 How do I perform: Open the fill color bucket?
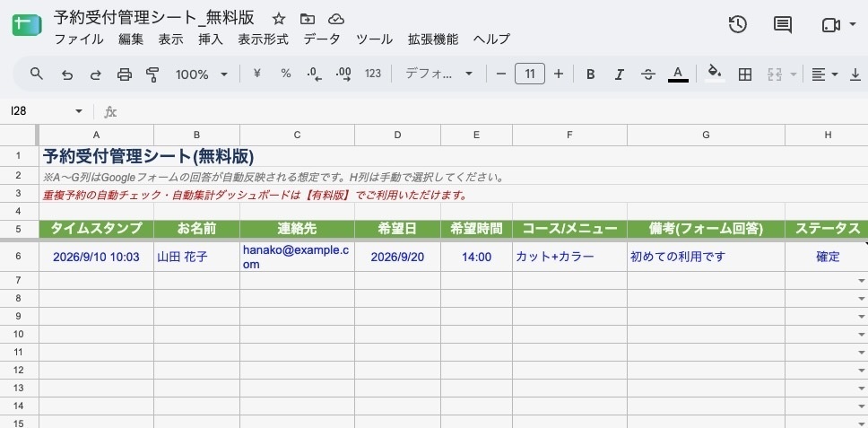(x=715, y=73)
